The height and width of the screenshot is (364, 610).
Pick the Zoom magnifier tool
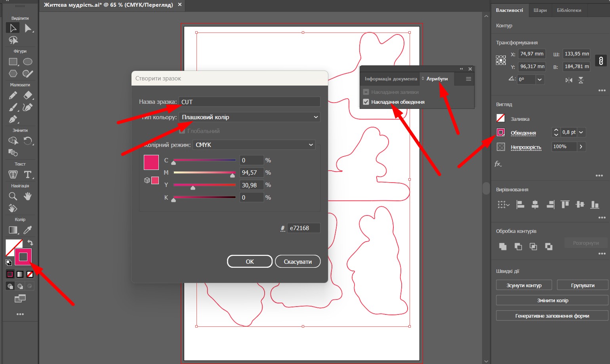(x=13, y=196)
